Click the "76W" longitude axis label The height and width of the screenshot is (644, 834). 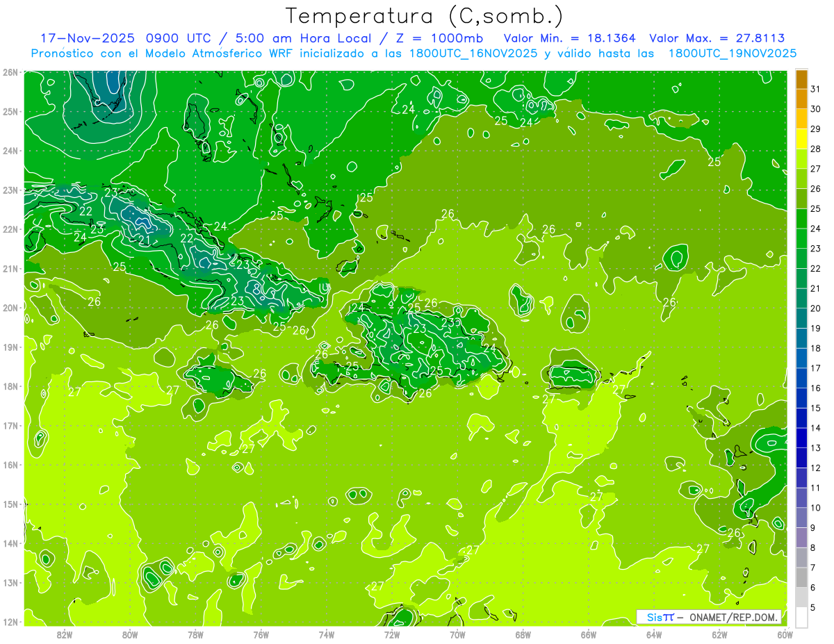point(261,634)
